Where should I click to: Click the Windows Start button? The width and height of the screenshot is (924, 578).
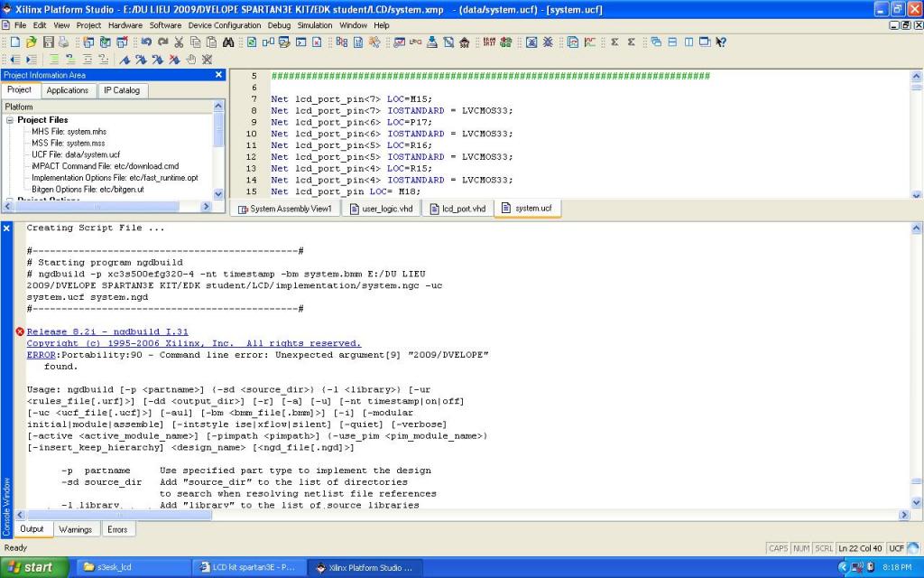tap(31, 567)
